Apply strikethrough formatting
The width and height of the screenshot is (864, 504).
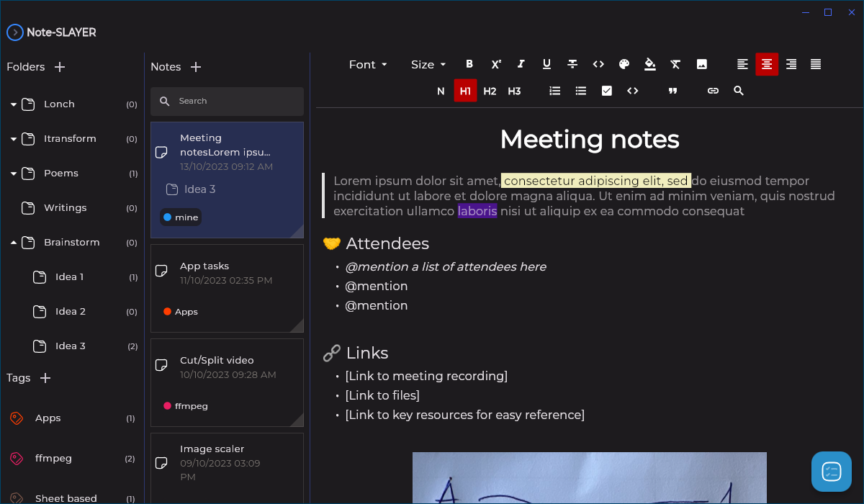[572, 64]
